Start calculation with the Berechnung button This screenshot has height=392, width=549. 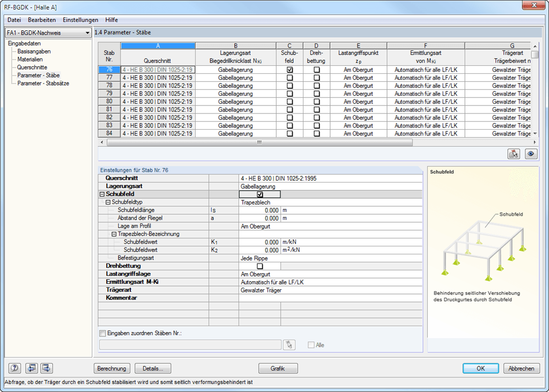pos(112,368)
